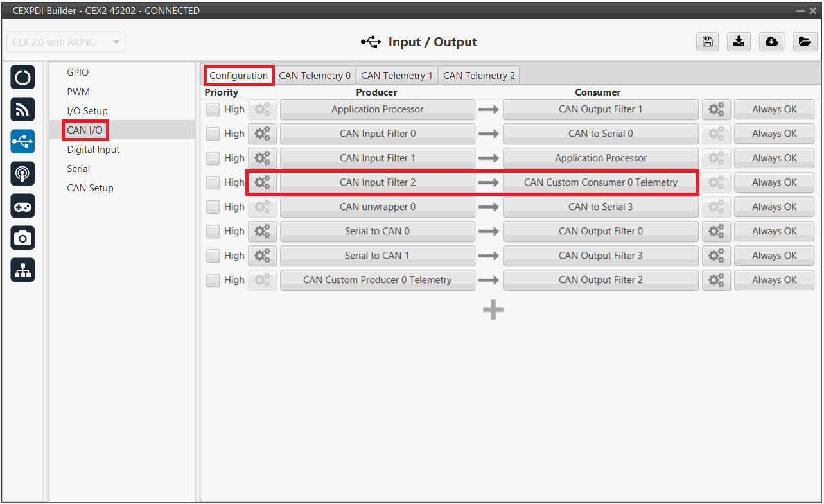
Task: Click the plus button to add a new row
Action: pyautogui.click(x=493, y=310)
